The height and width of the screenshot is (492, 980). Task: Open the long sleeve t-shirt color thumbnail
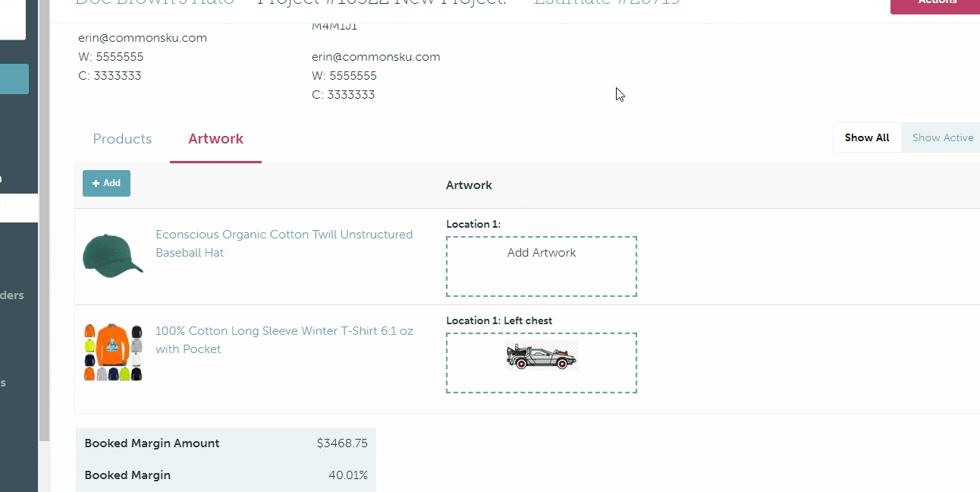113,352
